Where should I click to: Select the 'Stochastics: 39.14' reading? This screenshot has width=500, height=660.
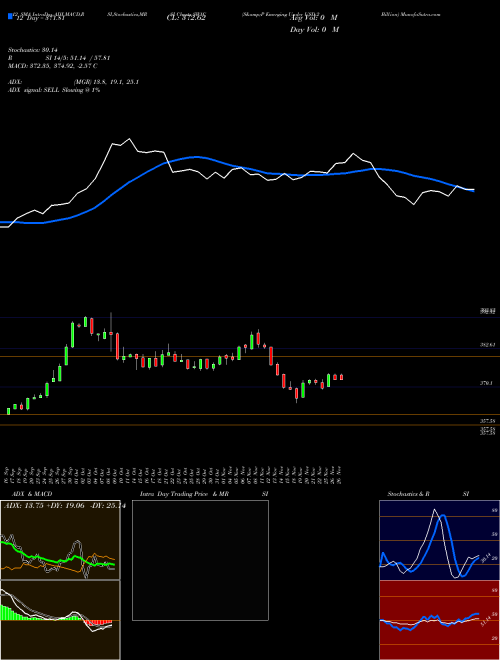pyautogui.click(x=33, y=50)
